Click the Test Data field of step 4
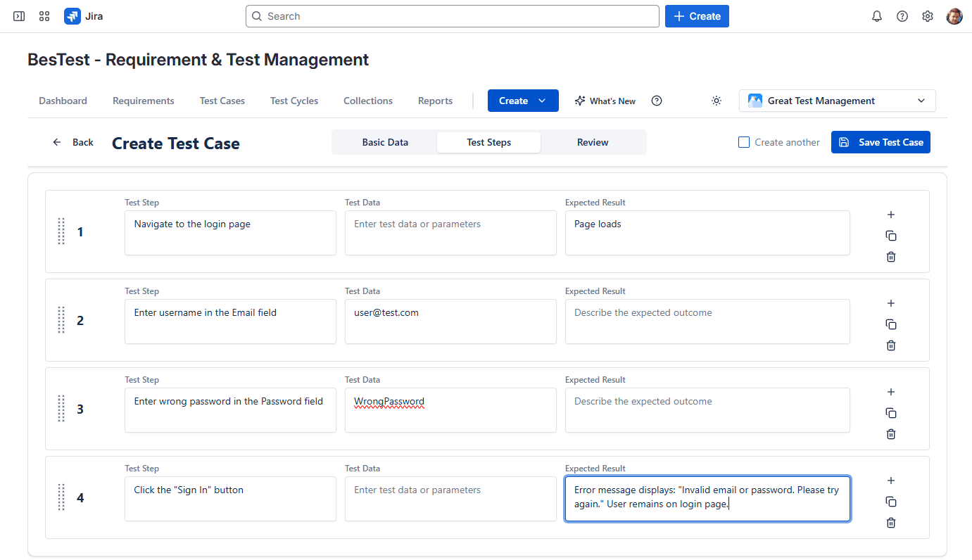The width and height of the screenshot is (972, 560). [x=450, y=498]
